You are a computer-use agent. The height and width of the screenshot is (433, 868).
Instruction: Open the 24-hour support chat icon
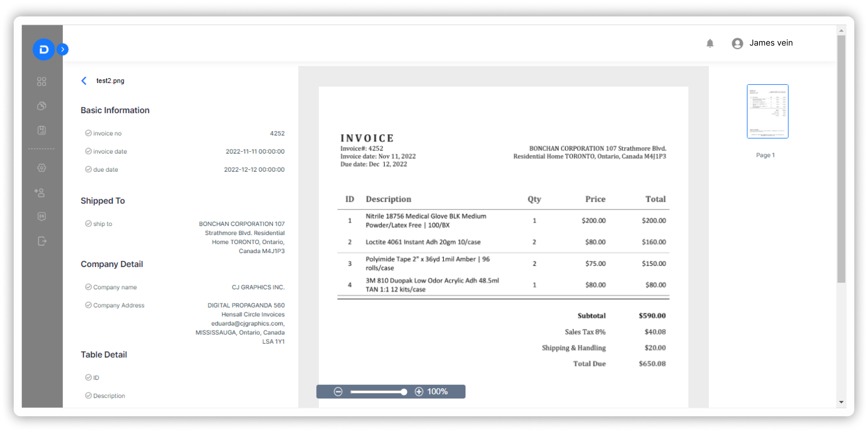click(x=41, y=216)
